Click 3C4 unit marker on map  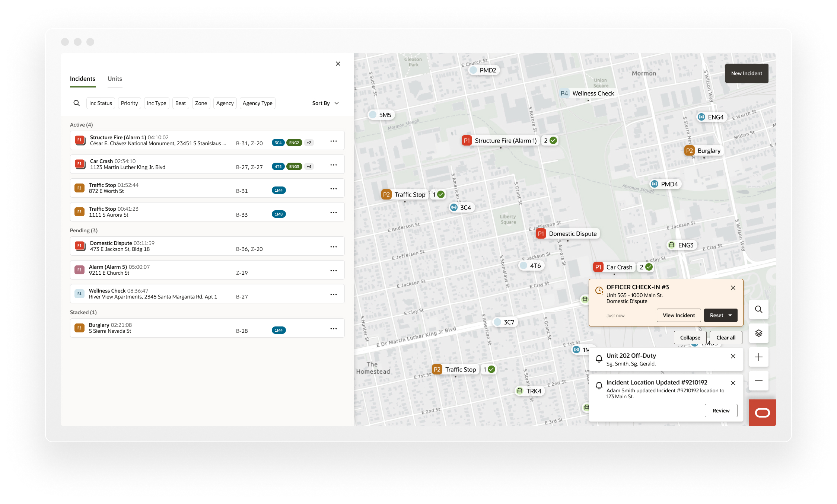point(461,208)
